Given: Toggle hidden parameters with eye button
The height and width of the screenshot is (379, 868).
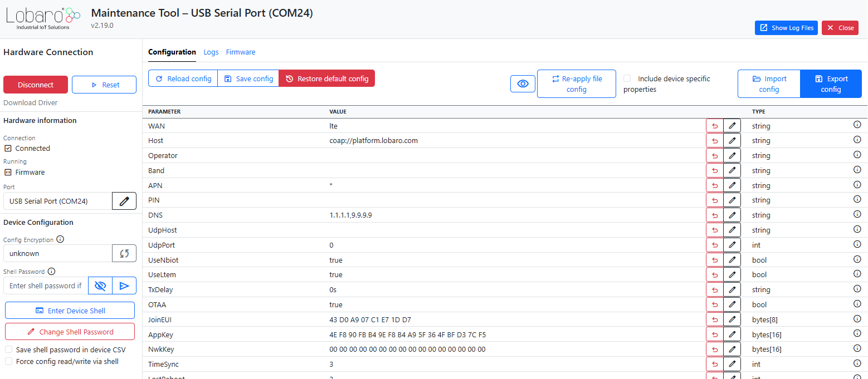Looking at the screenshot, I should pyautogui.click(x=523, y=83).
